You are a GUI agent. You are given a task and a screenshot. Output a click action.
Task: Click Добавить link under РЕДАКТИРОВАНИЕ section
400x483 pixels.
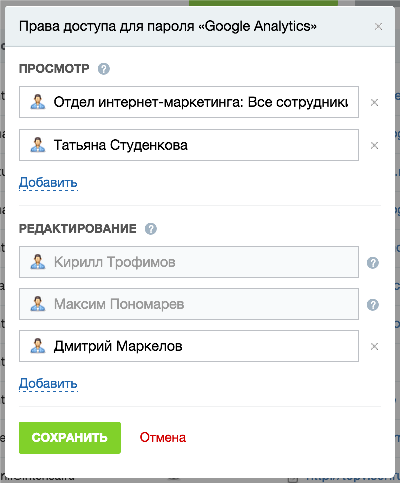[x=48, y=384]
